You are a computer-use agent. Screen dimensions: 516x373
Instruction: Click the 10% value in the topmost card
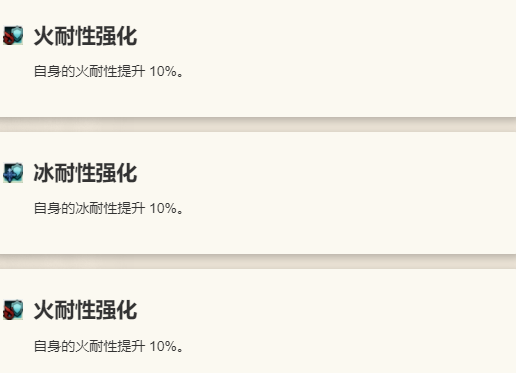pos(163,71)
